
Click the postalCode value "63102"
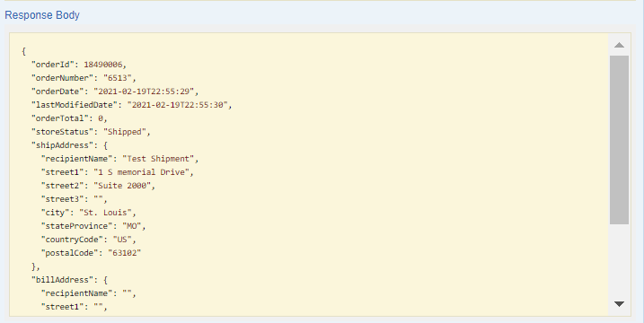point(125,253)
